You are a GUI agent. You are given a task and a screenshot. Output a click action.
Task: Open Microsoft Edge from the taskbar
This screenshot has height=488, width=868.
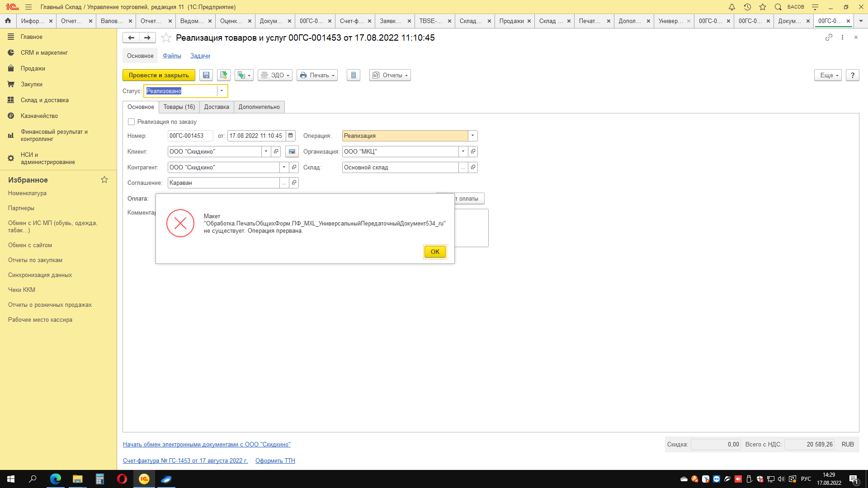[55, 479]
